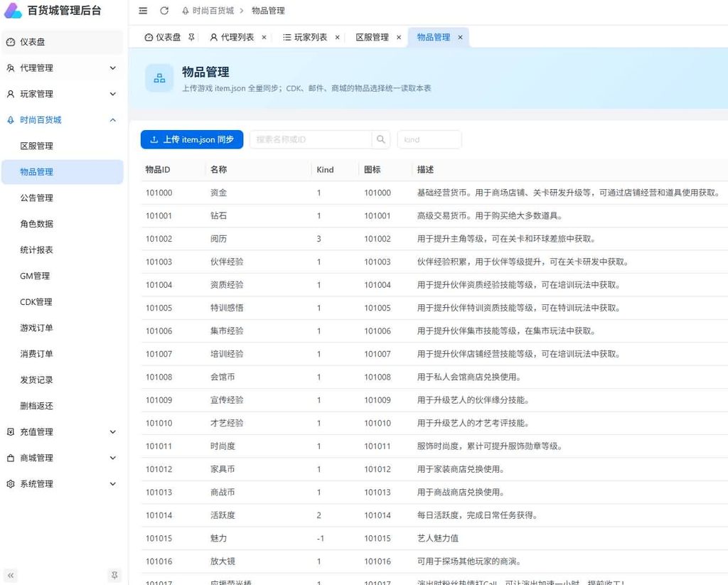Screen dimensions: 728x585
Task: Click the item ID 101012 cell
Action: (159, 469)
